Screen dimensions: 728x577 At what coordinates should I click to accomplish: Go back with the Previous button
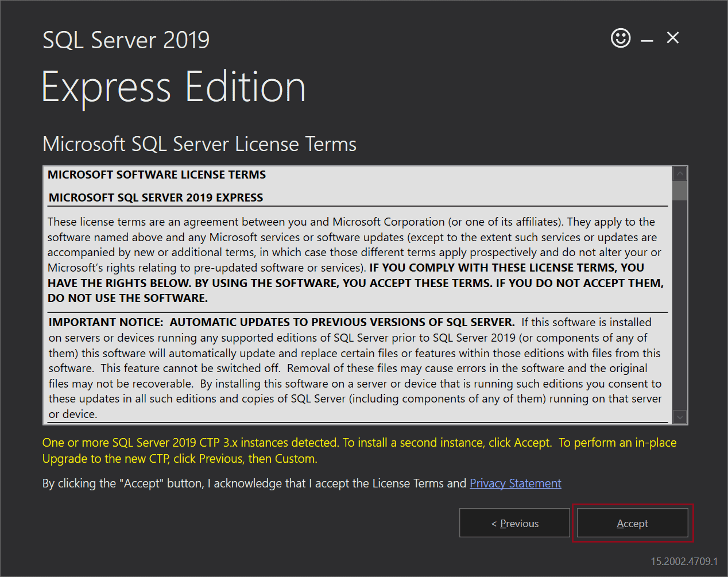click(x=514, y=523)
